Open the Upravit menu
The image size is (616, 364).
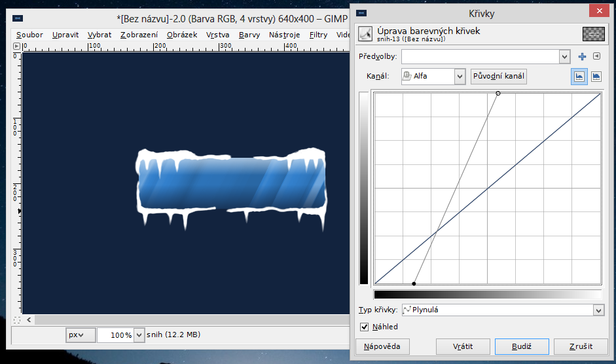point(65,35)
